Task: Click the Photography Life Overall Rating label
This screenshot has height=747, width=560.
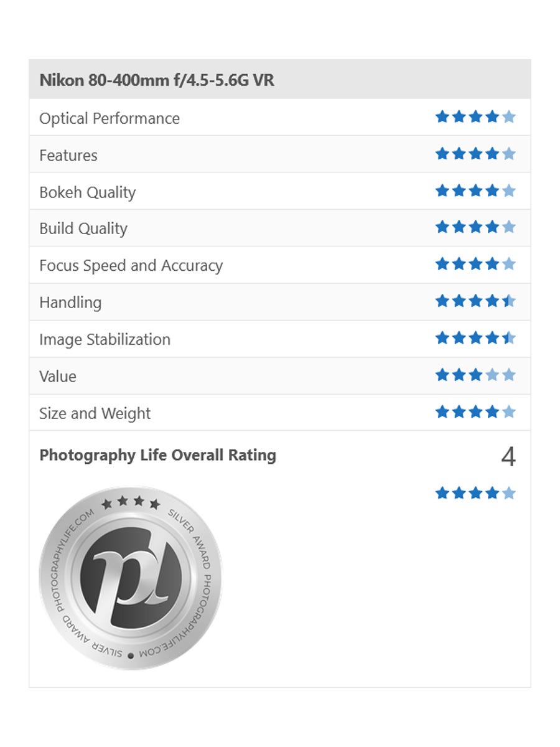Action: (x=157, y=455)
